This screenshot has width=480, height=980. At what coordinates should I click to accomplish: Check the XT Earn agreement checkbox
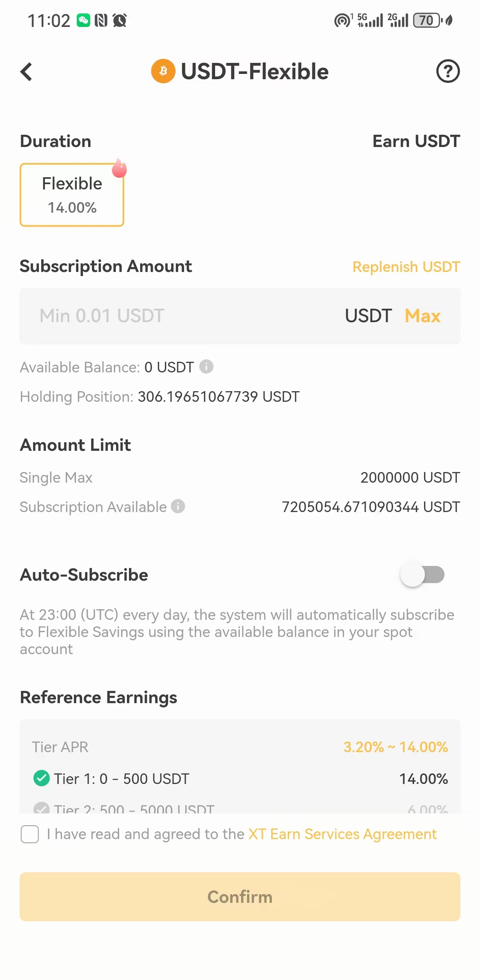click(30, 834)
